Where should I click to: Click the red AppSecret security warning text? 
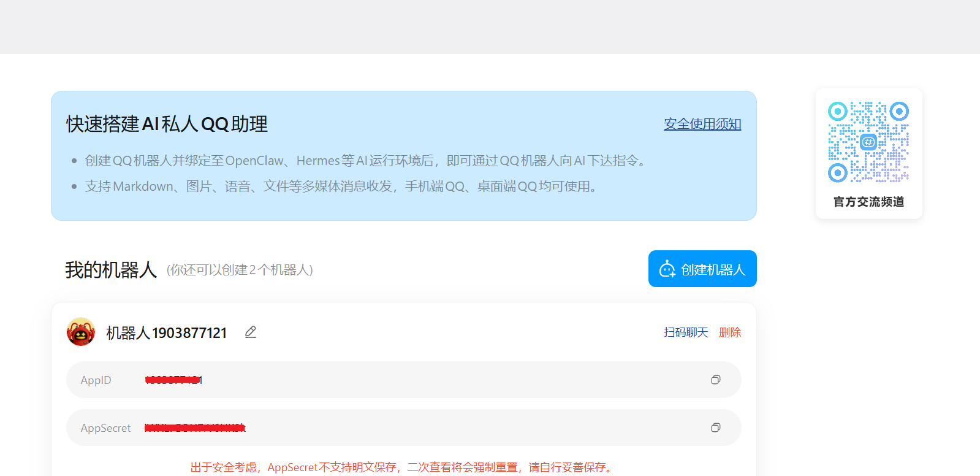click(x=403, y=467)
